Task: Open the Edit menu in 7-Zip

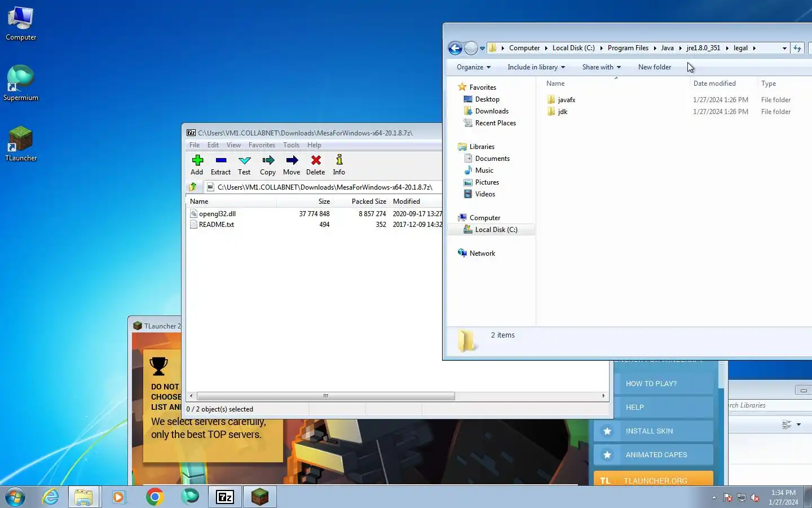Action: pyautogui.click(x=213, y=145)
